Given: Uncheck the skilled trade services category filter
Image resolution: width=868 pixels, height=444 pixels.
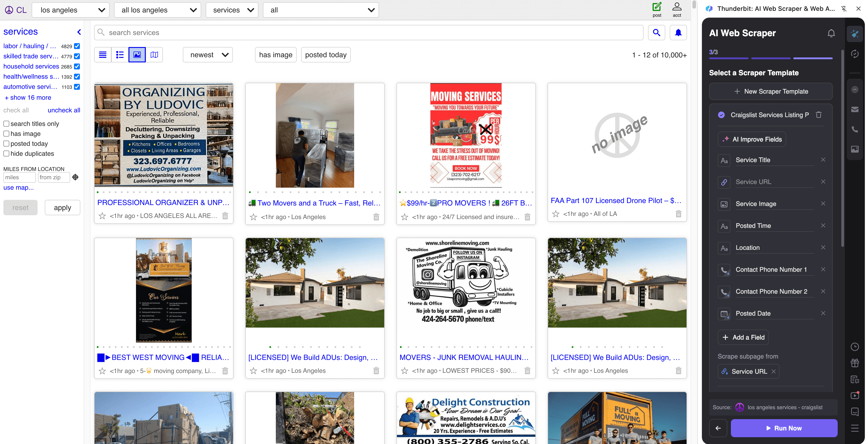Looking at the screenshot, I should (77, 56).
